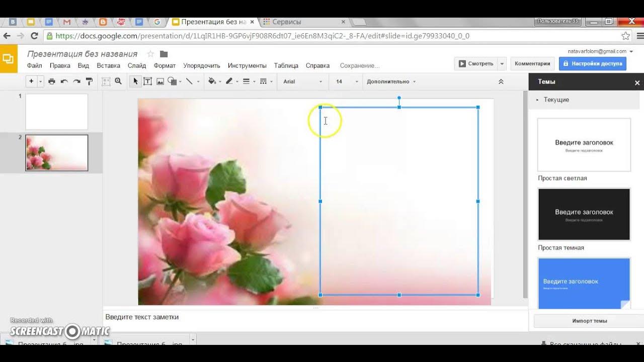Switch to the Сервисы browser tab
The width and height of the screenshot is (644, 362).
(304, 22)
